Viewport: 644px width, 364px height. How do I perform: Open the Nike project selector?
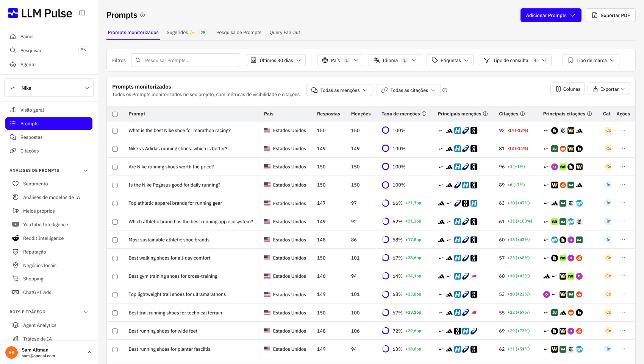point(49,88)
